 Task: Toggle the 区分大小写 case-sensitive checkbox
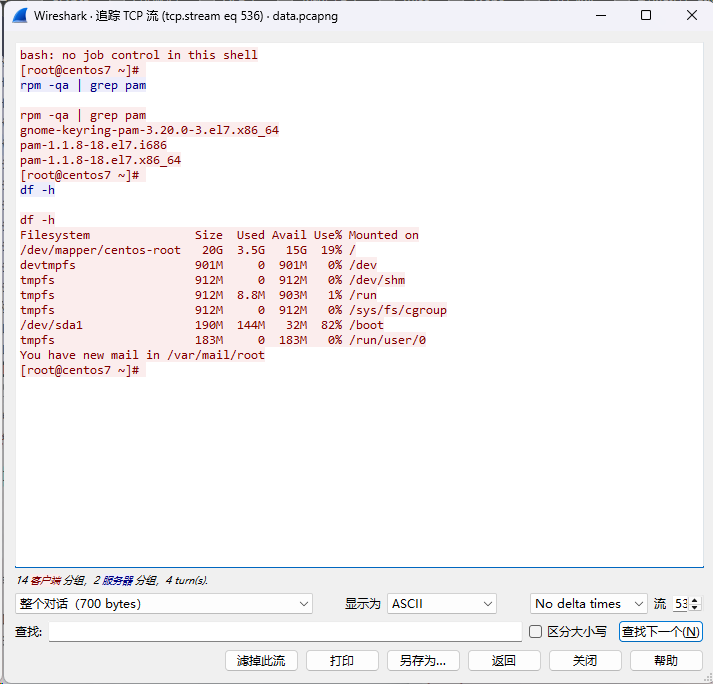point(536,632)
